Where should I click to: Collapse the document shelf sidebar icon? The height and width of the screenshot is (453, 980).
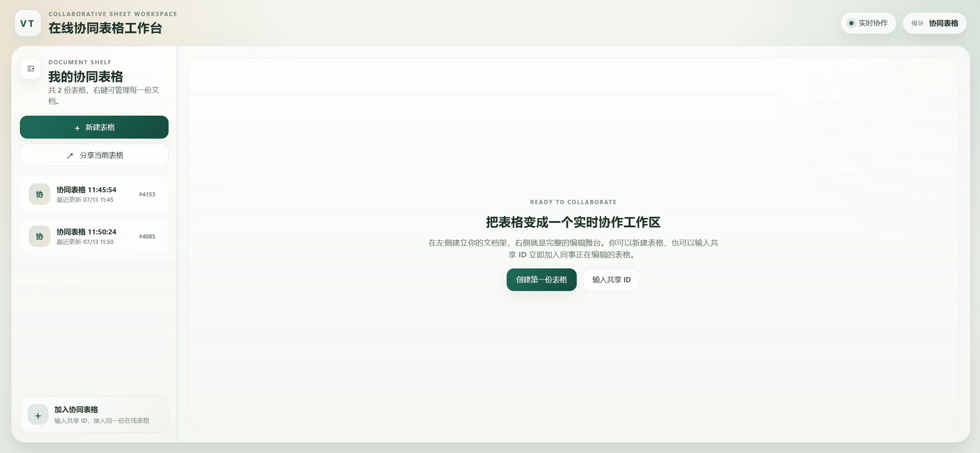coord(31,69)
